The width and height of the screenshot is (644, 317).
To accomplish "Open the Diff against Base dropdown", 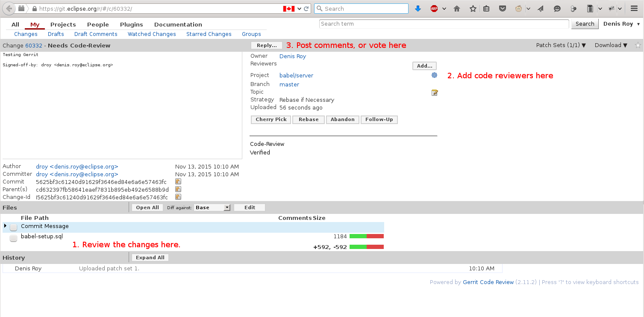I will (x=212, y=207).
